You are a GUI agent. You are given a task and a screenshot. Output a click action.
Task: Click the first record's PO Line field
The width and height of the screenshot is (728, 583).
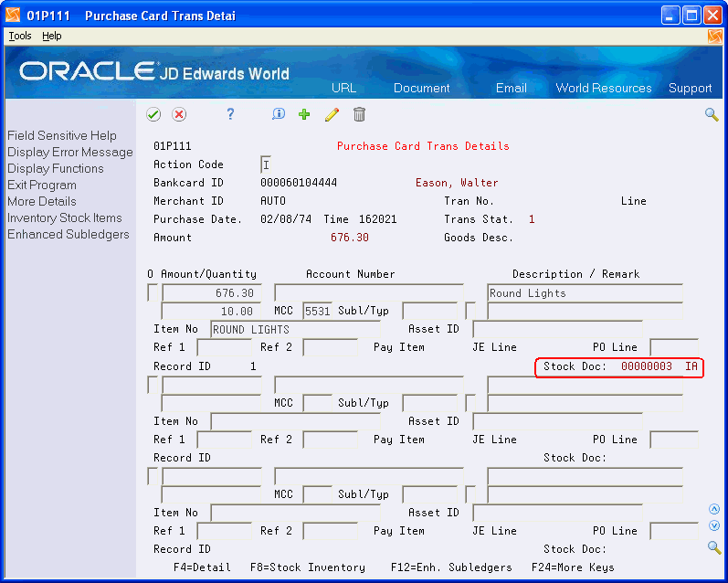(x=674, y=347)
